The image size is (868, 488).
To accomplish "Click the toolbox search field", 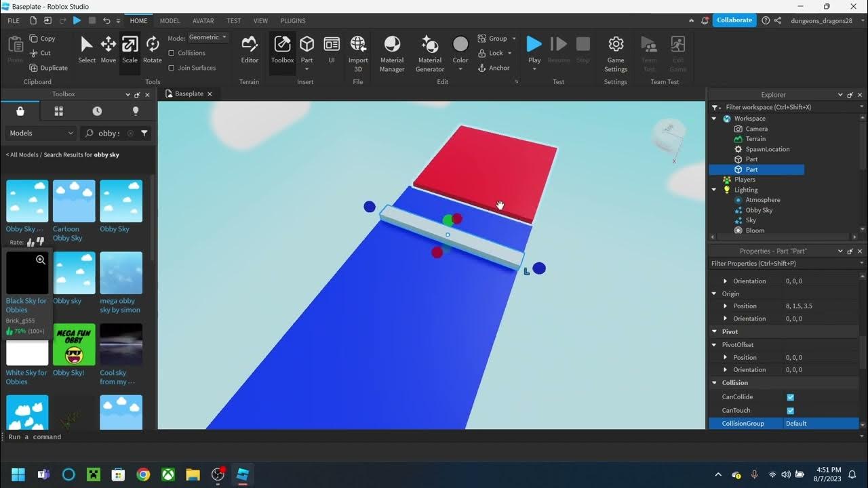I will click(x=108, y=134).
